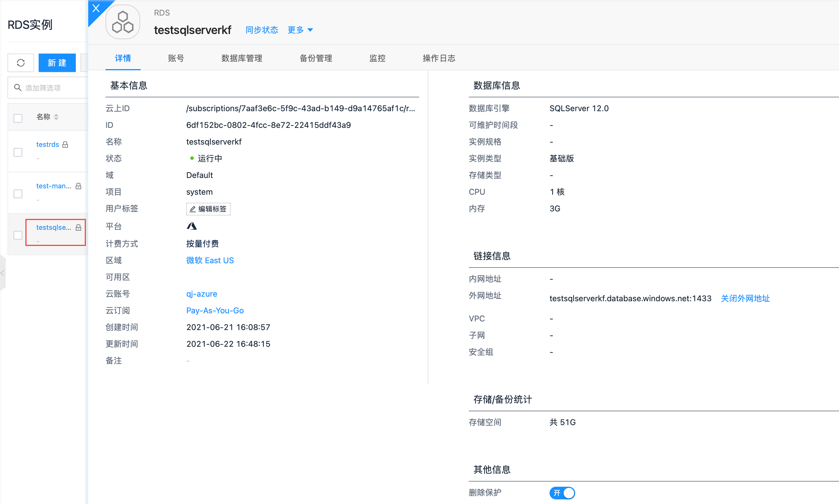Click the RDS hexagon instance icon
The width and height of the screenshot is (839, 504).
(x=123, y=22)
